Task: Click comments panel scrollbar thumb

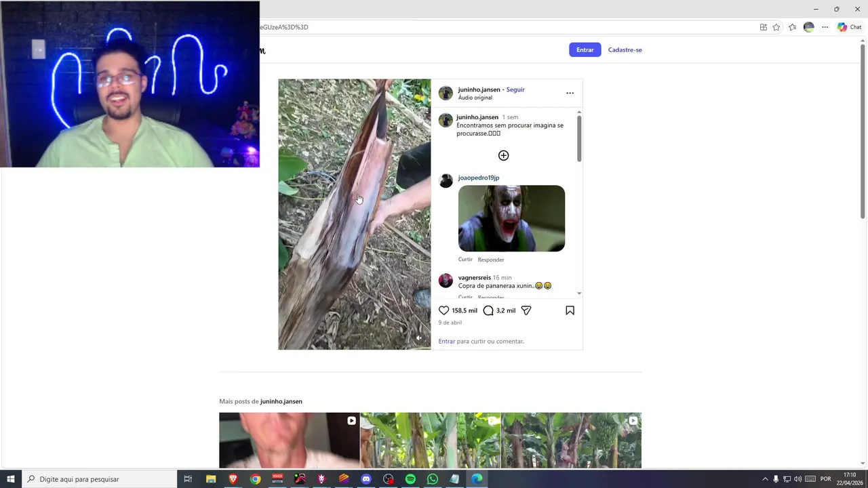Action: tap(579, 138)
